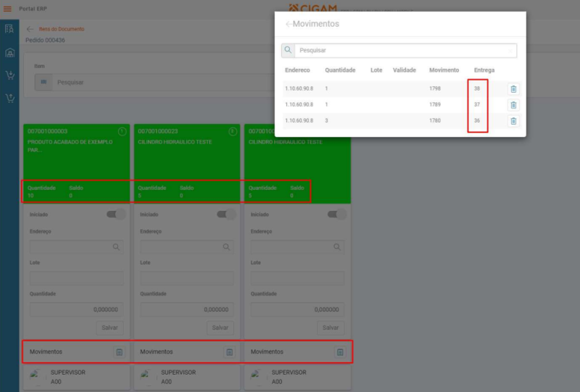Click the Movimentos label on card 007001000003
The width and height of the screenshot is (580, 392).
46,351
